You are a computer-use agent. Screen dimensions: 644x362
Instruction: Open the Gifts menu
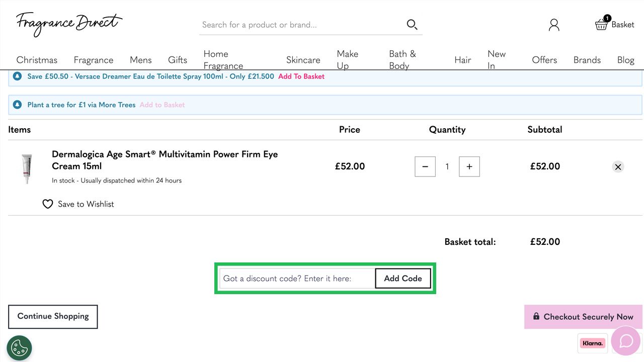[178, 60]
